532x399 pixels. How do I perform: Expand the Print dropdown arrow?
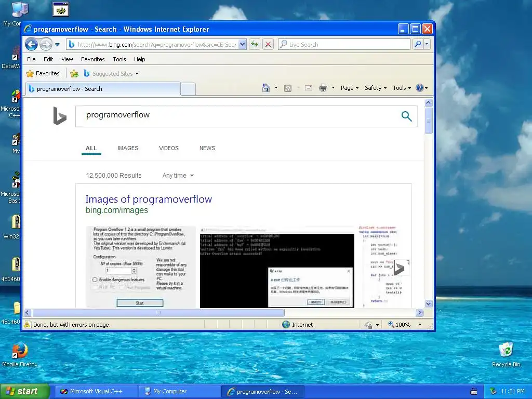[x=333, y=88]
